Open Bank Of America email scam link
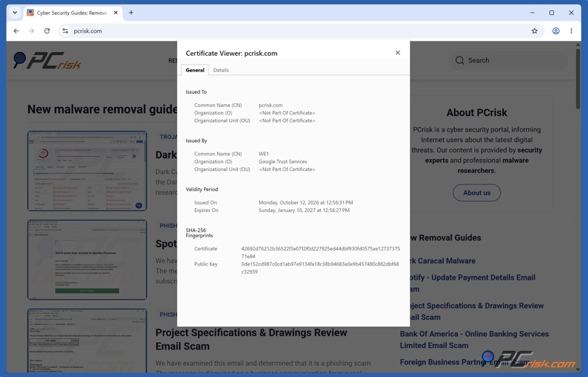Image resolution: width=588 pixels, height=377 pixels. pos(474,340)
